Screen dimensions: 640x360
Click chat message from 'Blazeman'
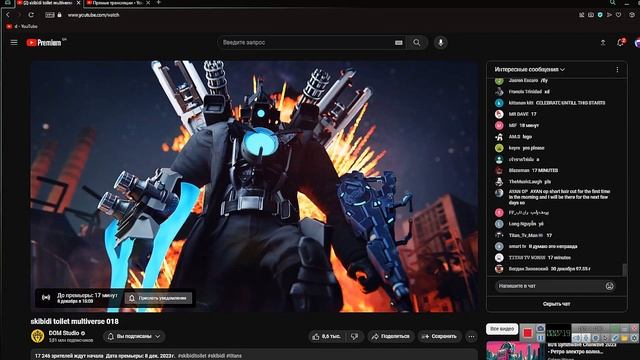pos(527,170)
